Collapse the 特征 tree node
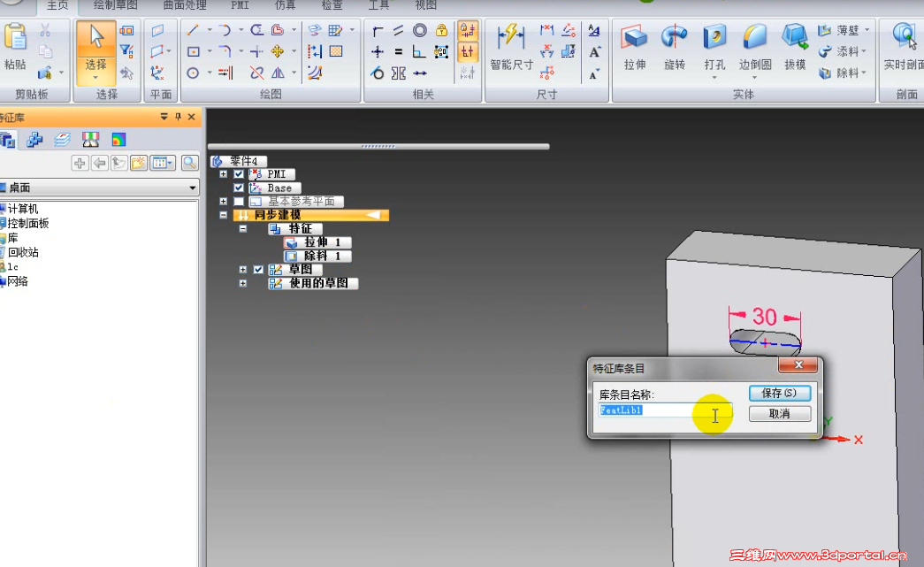 pos(243,229)
